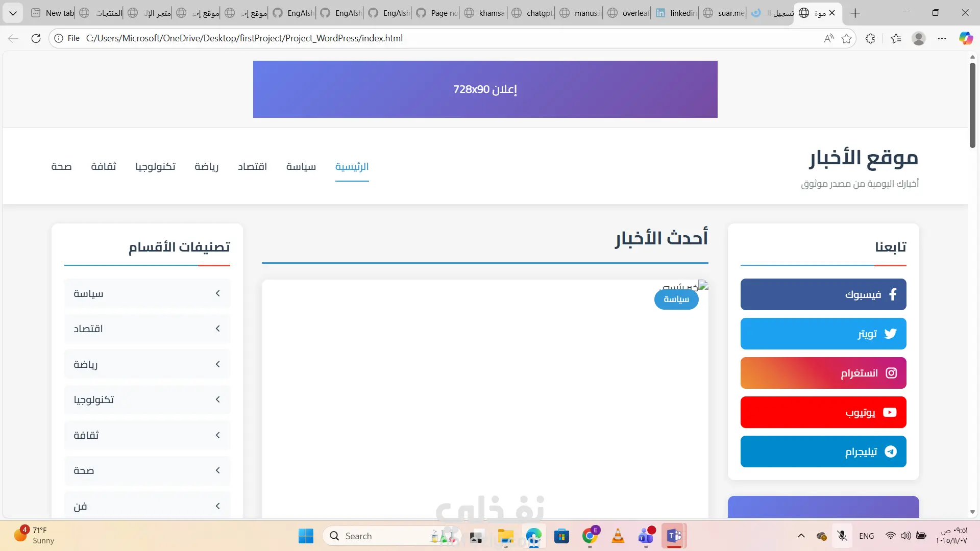The image size is (980, 551).
Task: Click the 728x90 advertisement banner
Action: 485,89
